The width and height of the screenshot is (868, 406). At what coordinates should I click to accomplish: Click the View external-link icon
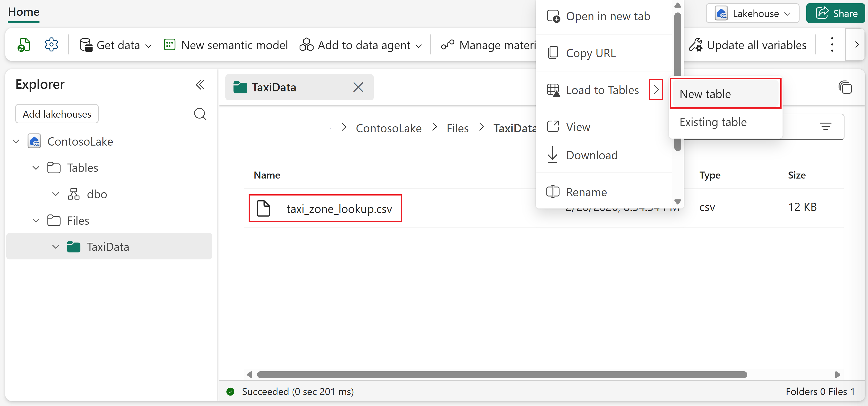point(553,127)
